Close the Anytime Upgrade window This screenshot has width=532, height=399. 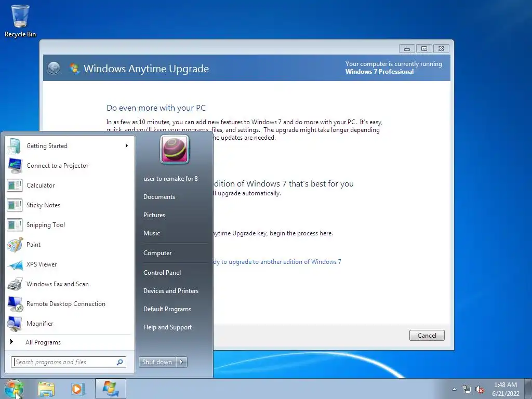441,48
